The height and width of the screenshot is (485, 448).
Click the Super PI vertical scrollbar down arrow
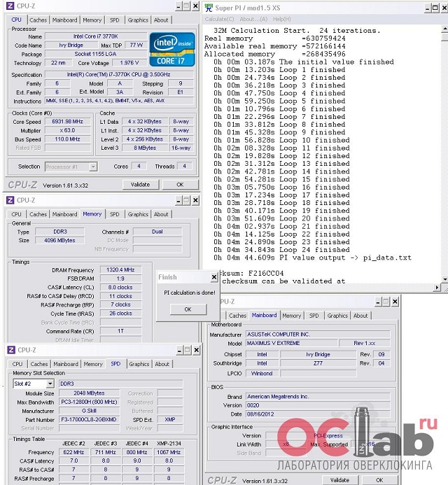coord(445,279)
